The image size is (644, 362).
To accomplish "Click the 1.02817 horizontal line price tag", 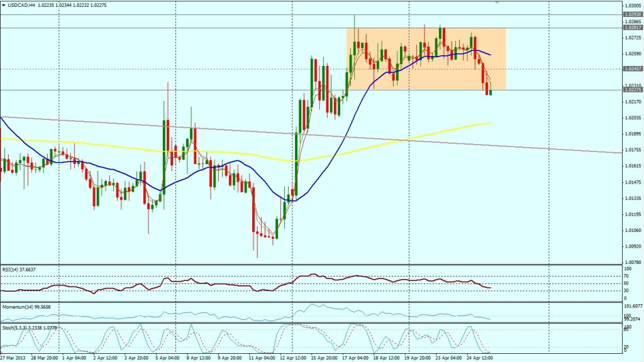I will coord(632,28).
